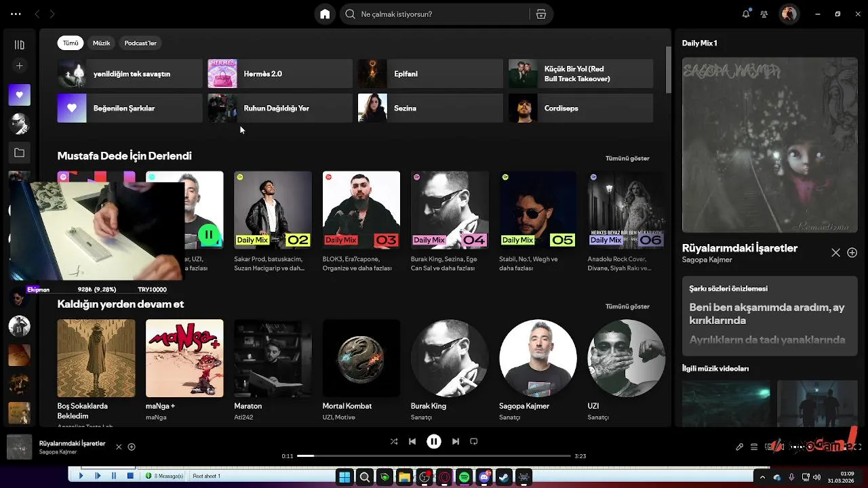Open UZI artist circle

(x=626, y=358)
